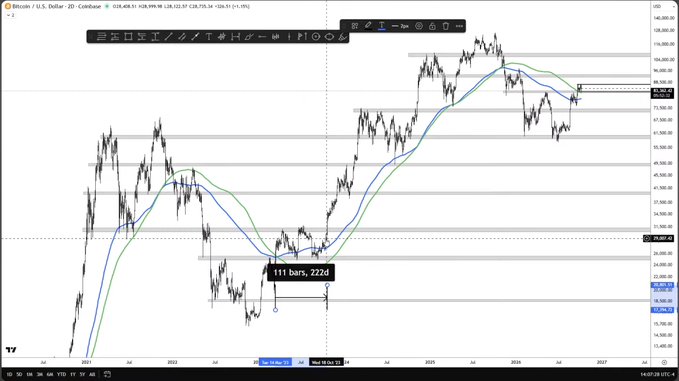
Task: Open the templates icon in the drawing properties bar
Action: coord(355,26)
